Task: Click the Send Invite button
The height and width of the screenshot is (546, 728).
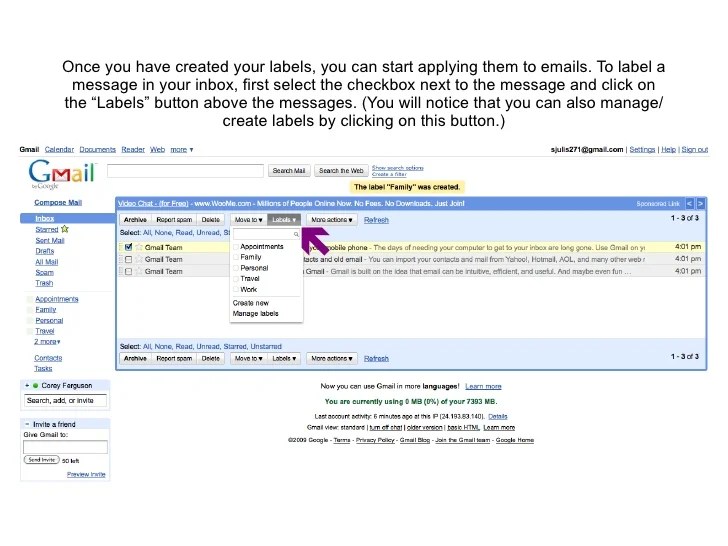Action: (x=42, y=460)
